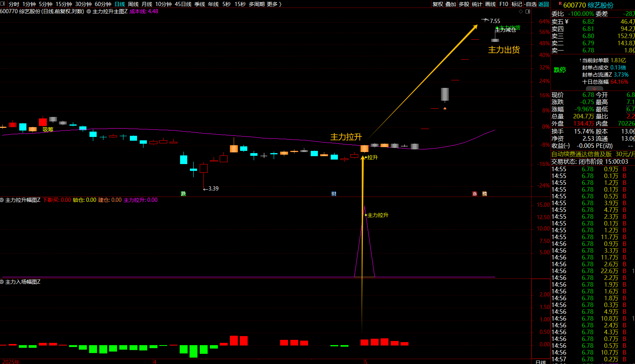This screenshot has height=364, width=635.
Task: Switch to 15分钟 period
Action: [64, 4]
